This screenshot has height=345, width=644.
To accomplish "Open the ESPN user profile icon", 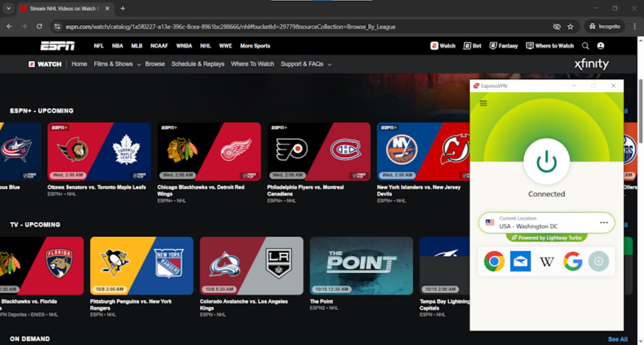I will point(601,46).
